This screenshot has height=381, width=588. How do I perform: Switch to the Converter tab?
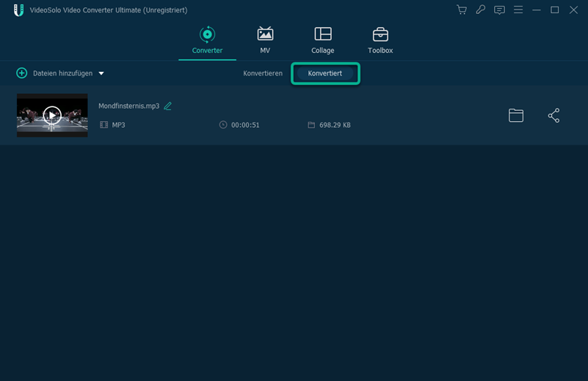(207, 40)
